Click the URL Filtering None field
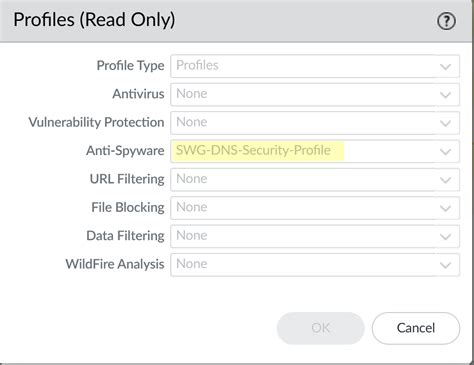The image size is (474, 365). pyautogui.click(x=315, y=180)
